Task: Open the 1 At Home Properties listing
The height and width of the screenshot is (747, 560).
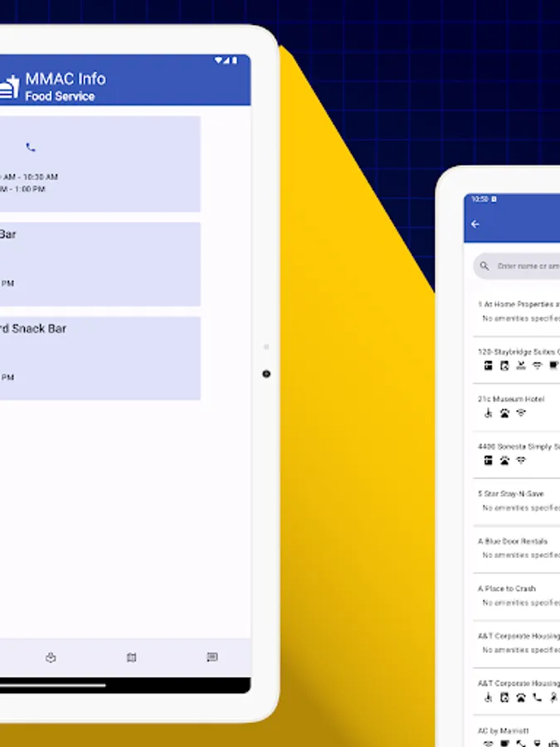Action: pos(517,311)
